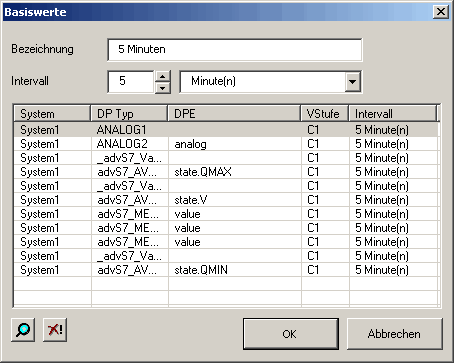Click the Bezeichnung text field
This screenshot has width=454, height=363.
tap(235, 49)
